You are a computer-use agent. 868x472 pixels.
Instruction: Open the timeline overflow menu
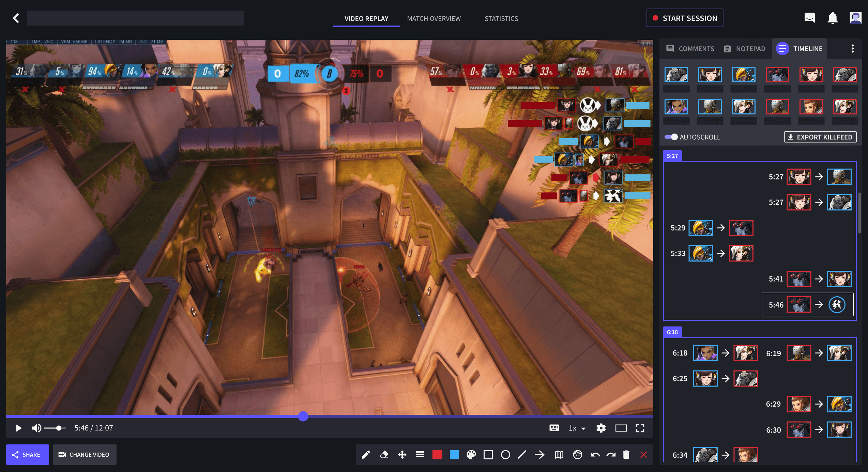[852, 48]
